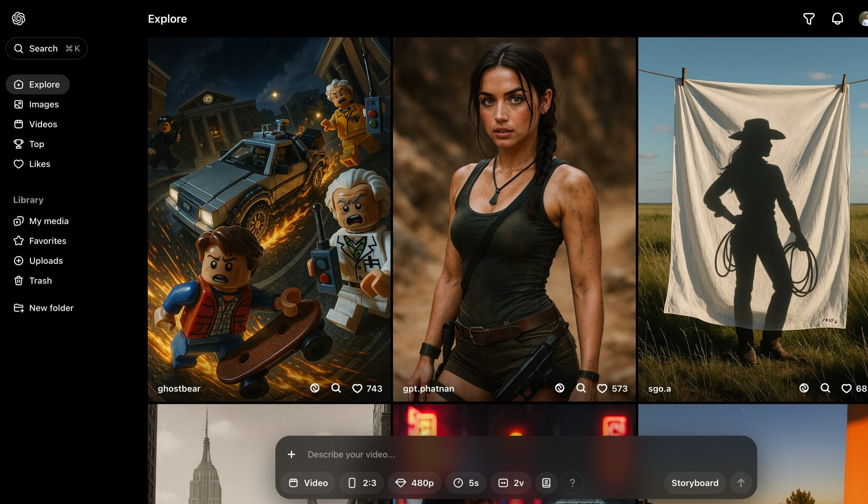Click the Storyboard button
The image size is (868, 504).
coord(694,483)
